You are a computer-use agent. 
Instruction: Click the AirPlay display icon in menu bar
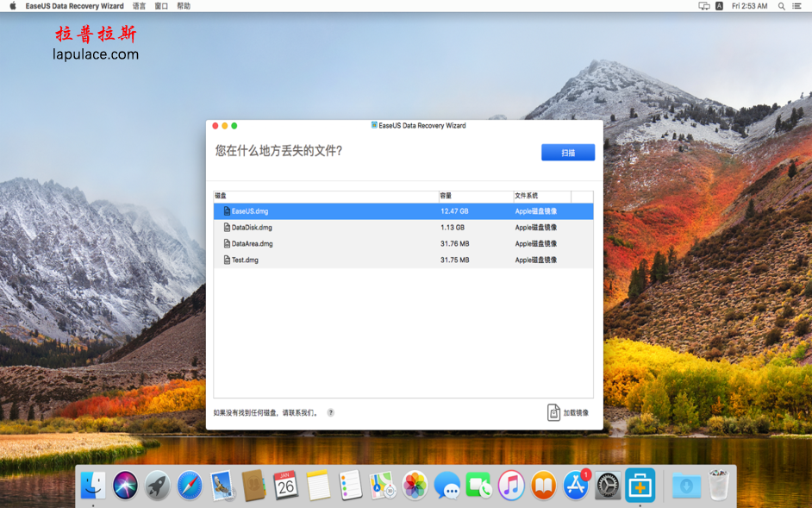click(x=703, y=6)
